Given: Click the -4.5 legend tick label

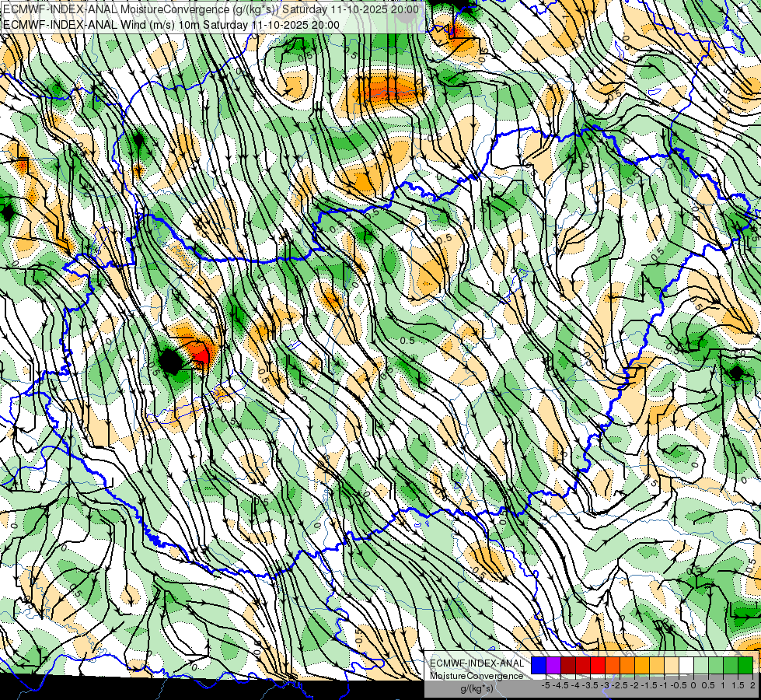Looking at the screenshot, I should click(560, 685).
